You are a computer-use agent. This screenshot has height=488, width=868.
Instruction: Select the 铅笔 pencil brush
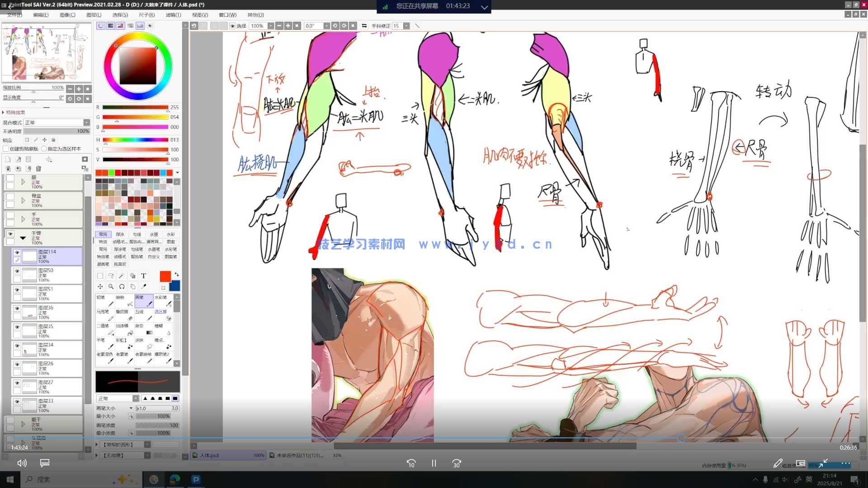pos(105,300)
